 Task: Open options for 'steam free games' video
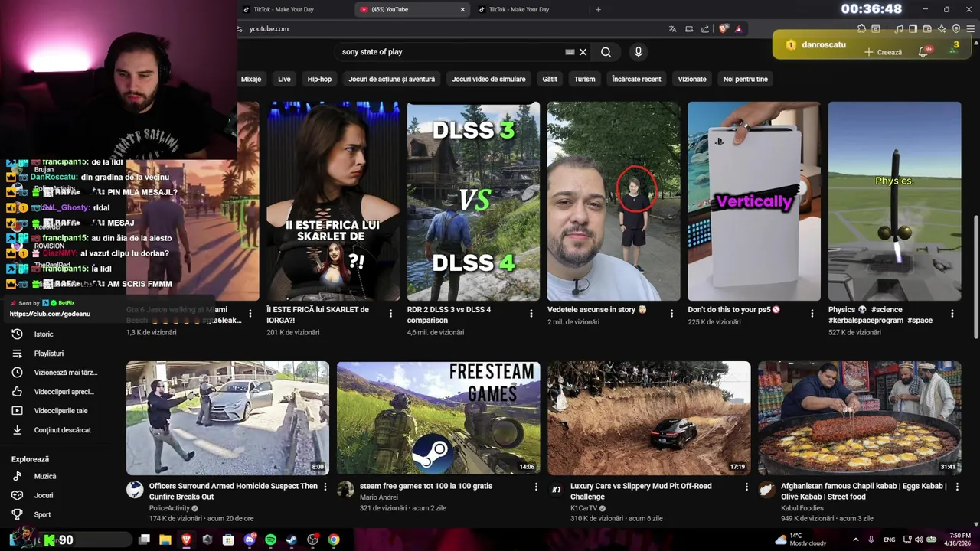point(536,487)
